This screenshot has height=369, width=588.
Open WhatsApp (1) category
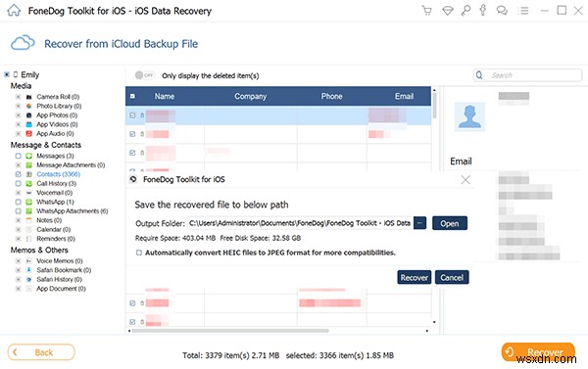coord(55,202)
